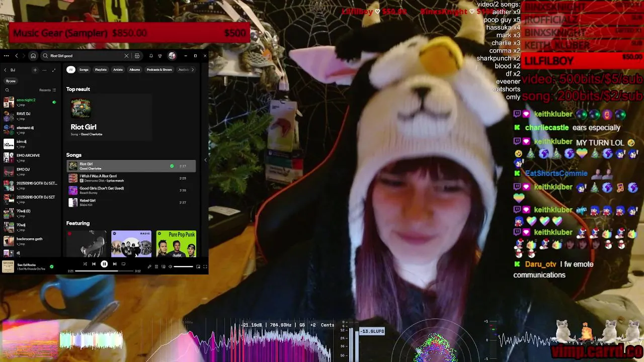Image resolution: width=644 pixels, height=362 pixels.
Task: Go back in Spotify navigation
Action: tap(17, 56)
